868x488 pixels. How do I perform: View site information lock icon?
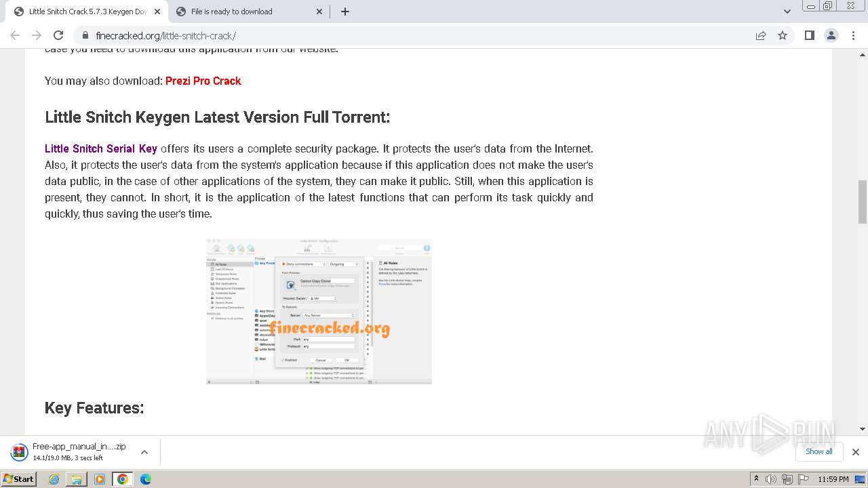[85, 36]
